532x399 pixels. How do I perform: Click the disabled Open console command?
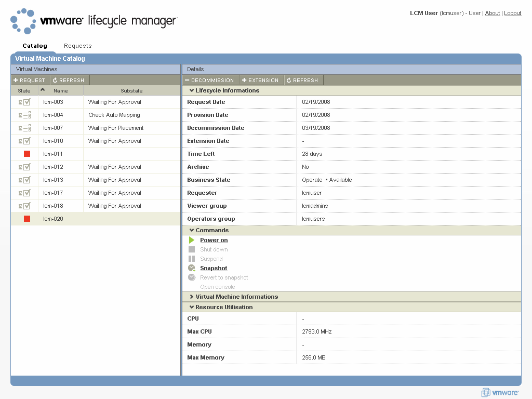click(x=218, y=287)
